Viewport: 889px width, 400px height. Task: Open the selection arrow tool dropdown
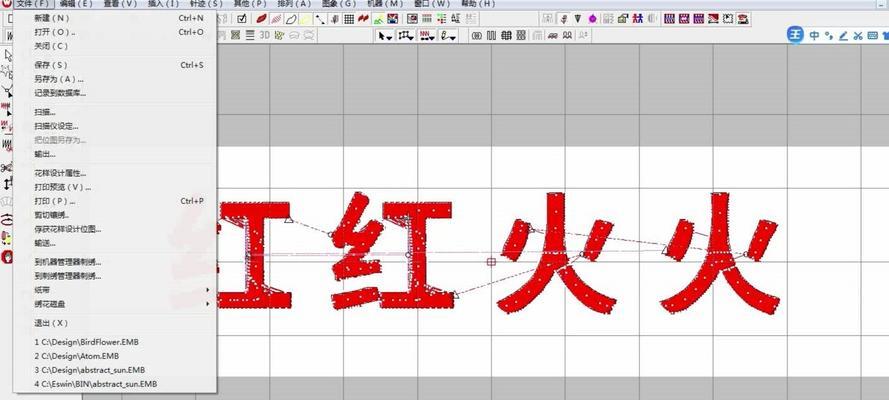(385, 35)
